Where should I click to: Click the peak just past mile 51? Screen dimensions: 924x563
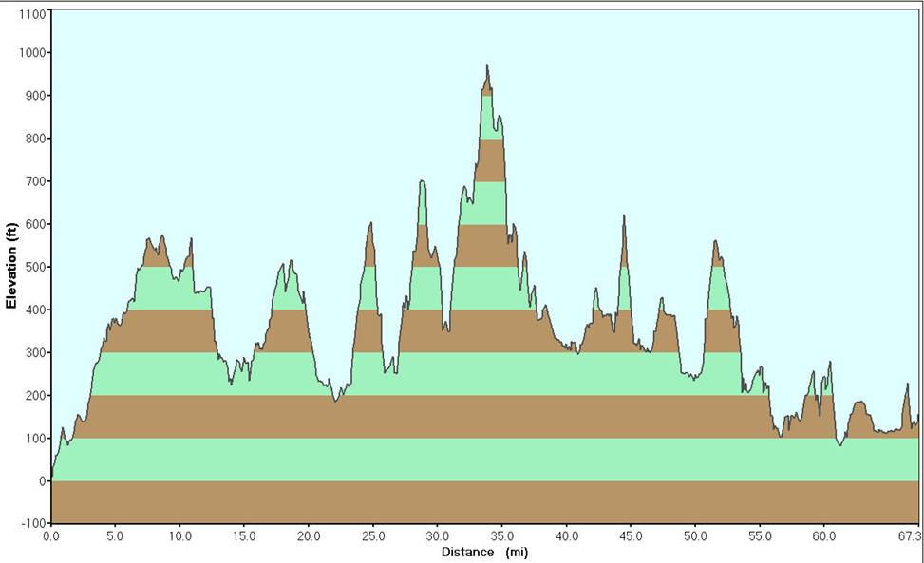click(x=714, y=242)
